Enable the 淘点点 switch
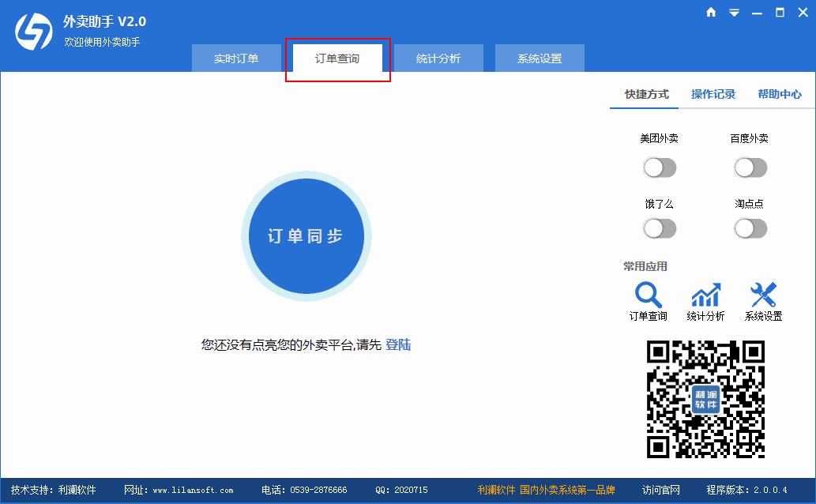Image resolution: width=816 pixels, height=504 pixels. (750, 228)
